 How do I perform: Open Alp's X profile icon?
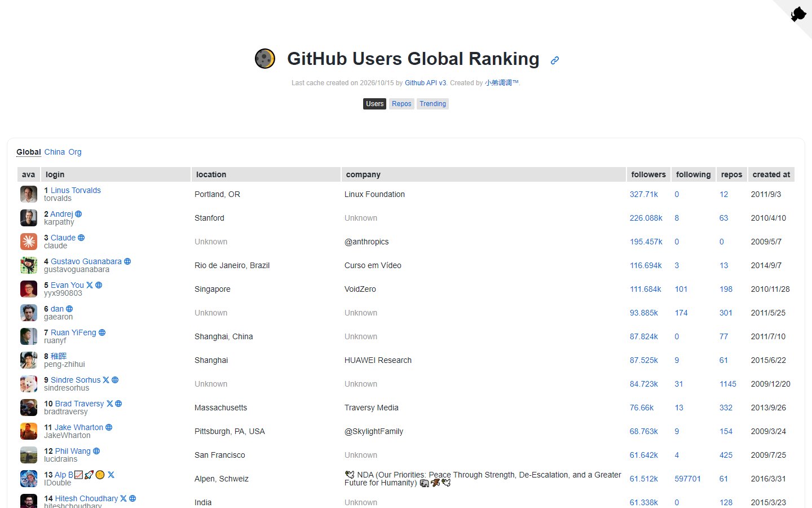pos(111,475)
